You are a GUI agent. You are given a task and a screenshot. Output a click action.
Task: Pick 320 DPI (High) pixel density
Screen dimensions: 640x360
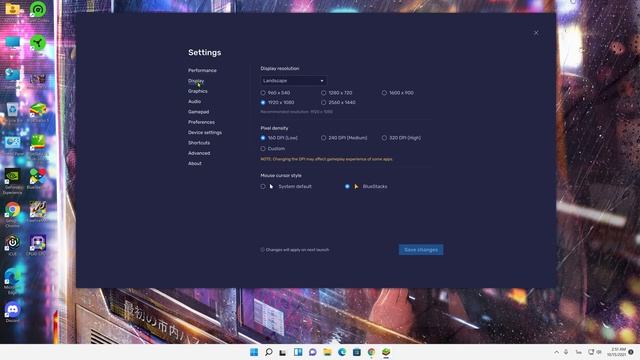point(401,138)
